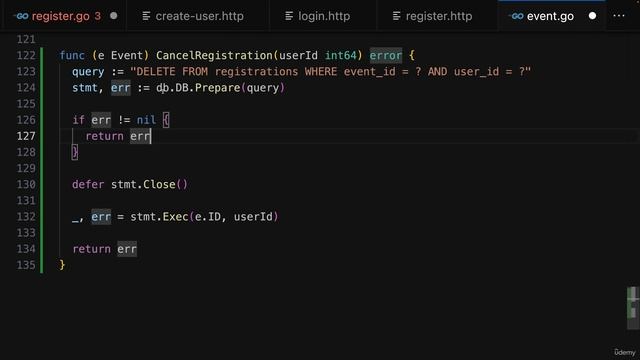Image resolution: width=640 pixels, height=360 pixels.
Task: Click the file icon on login.http tab
Action: (x=289, y=16)
